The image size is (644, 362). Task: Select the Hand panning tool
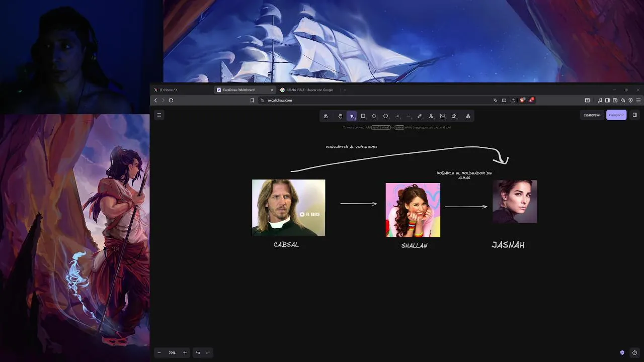point(340,116)
